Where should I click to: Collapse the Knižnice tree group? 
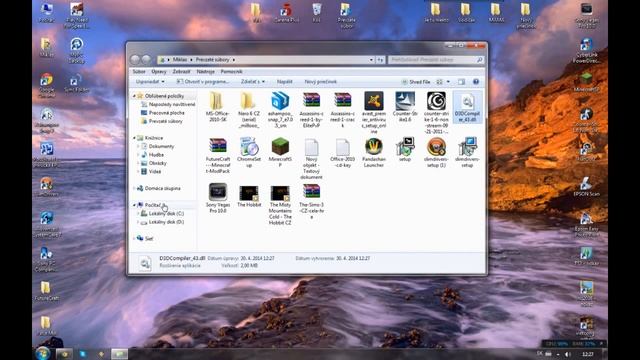134,138
